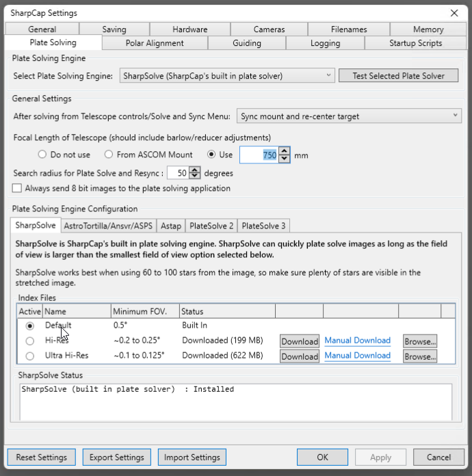Switch to the Astap configuration tab

[171, 226]
